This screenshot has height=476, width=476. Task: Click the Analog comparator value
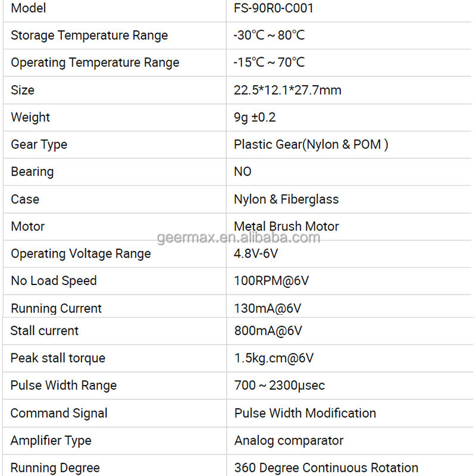[x=289, y=441]
